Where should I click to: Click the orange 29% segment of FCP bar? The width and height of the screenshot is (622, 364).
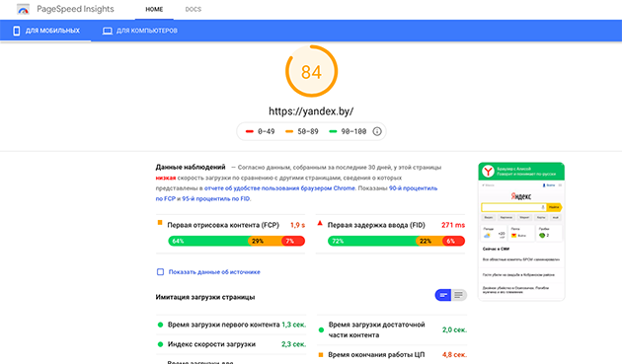(x=266, y=241)
